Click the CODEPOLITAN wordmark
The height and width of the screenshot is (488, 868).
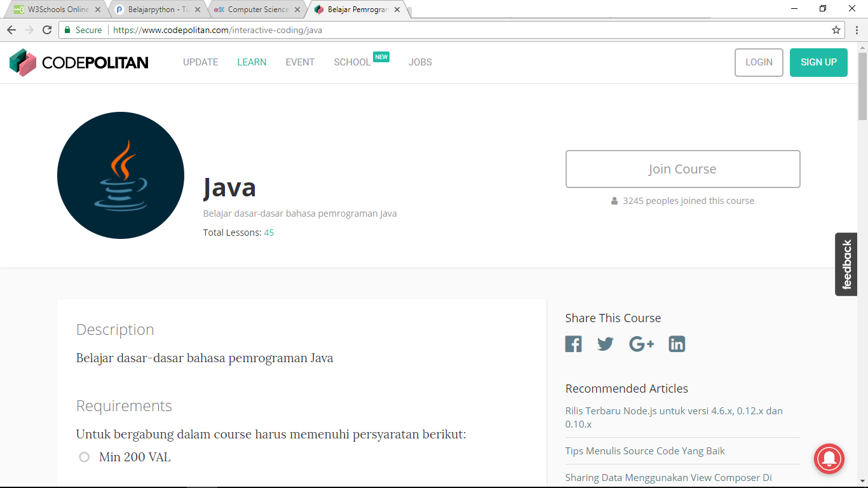95,62
